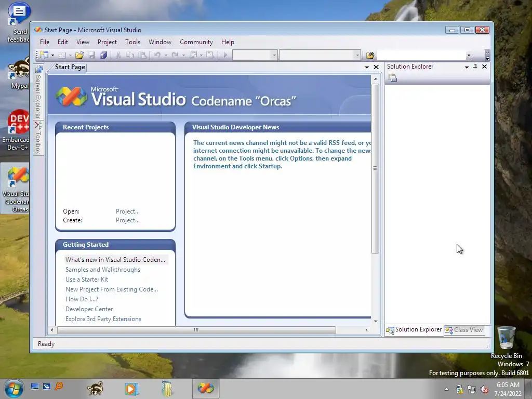The width and height of the screenshot is (532, 399).
Task: Click the Solution Explorer Properties icon
Action: click(x=393, y=78)
